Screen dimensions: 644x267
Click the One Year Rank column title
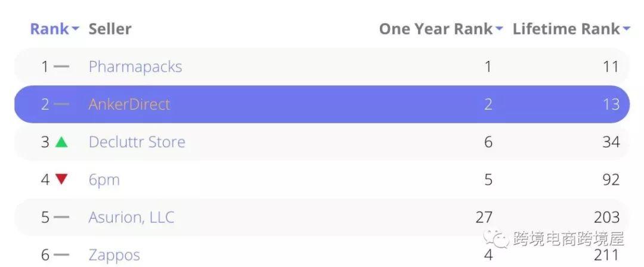[436, 29]
